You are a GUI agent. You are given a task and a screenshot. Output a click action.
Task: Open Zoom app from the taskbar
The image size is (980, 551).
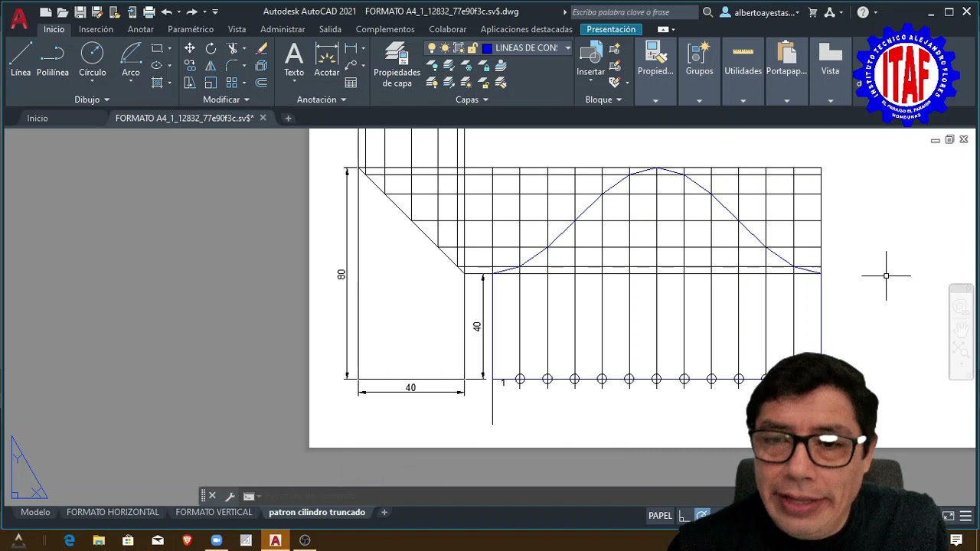click(217, 540)
